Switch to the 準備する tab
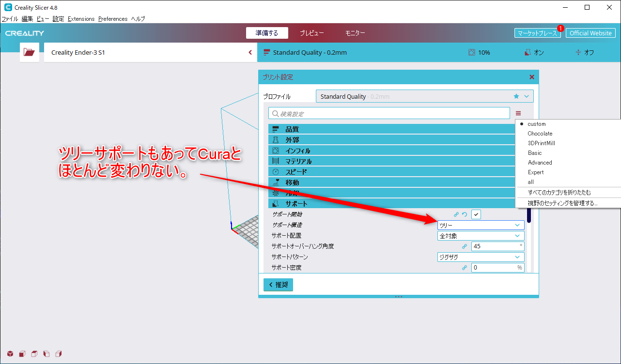Screen dimensions: 621x364 pyautogui.click(x=267, y=33)
